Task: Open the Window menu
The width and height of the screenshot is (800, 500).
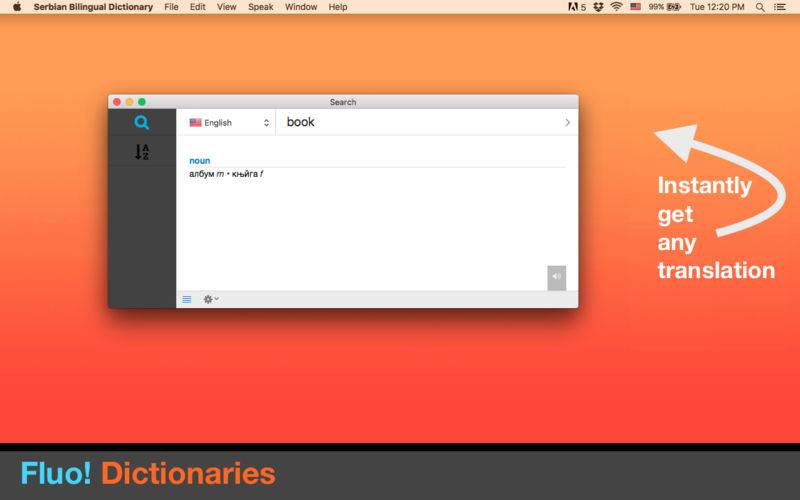Action: [x=301, y=7]
